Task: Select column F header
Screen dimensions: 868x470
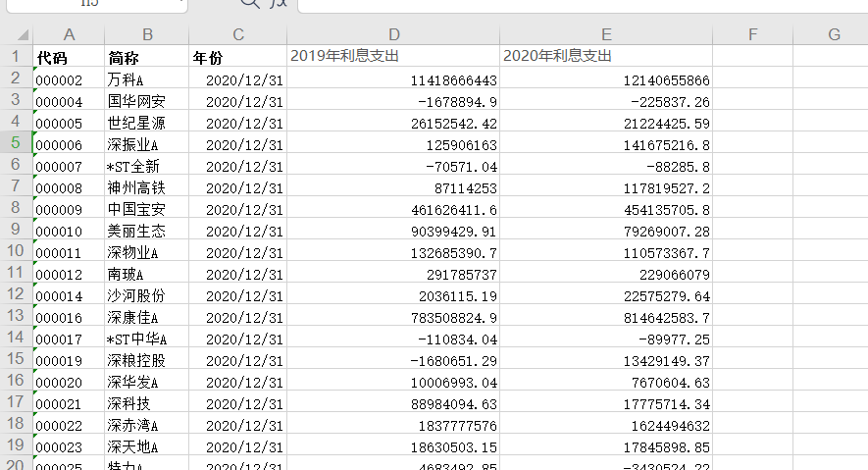Action: 753,35
